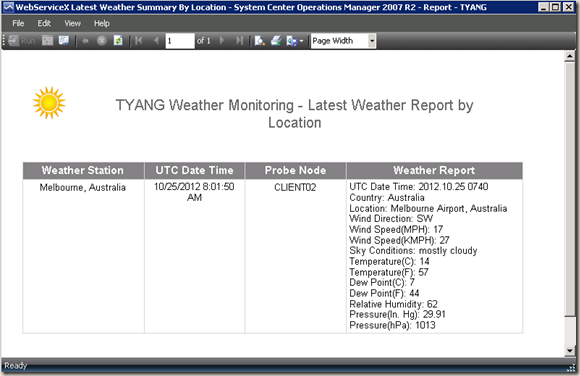Viewport: 580px width, 376px height.
Task: Print the report with the printer icon
Action: [276, 40]
